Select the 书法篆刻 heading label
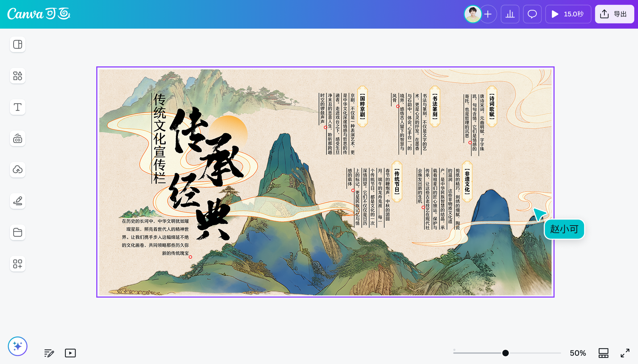This screenshot has height=364, width=638. point(435,107)
